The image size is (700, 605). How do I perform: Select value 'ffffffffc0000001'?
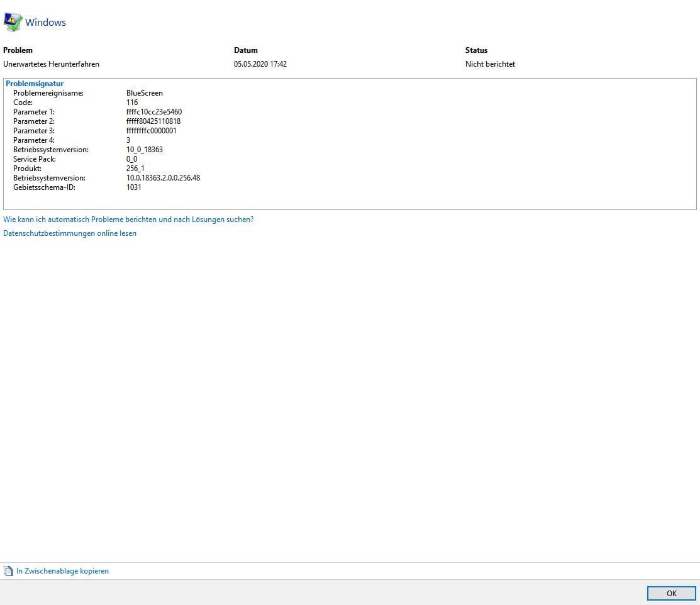tap(152, 131)
